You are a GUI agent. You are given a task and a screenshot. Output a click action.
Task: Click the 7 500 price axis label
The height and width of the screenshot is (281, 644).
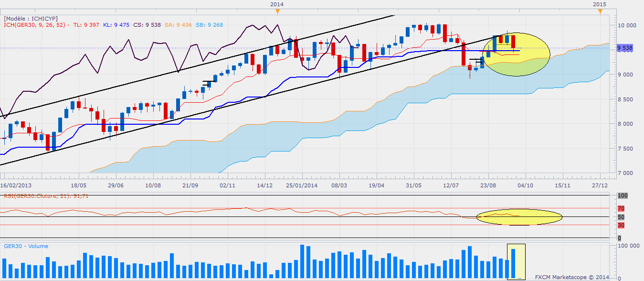(625, 149)
